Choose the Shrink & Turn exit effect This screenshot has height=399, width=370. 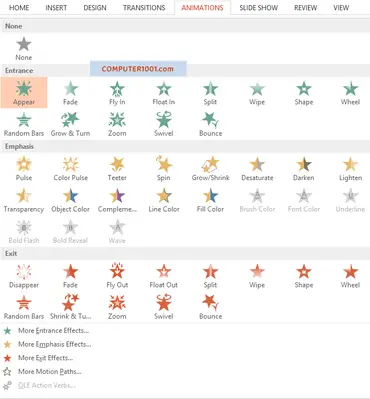70,308
